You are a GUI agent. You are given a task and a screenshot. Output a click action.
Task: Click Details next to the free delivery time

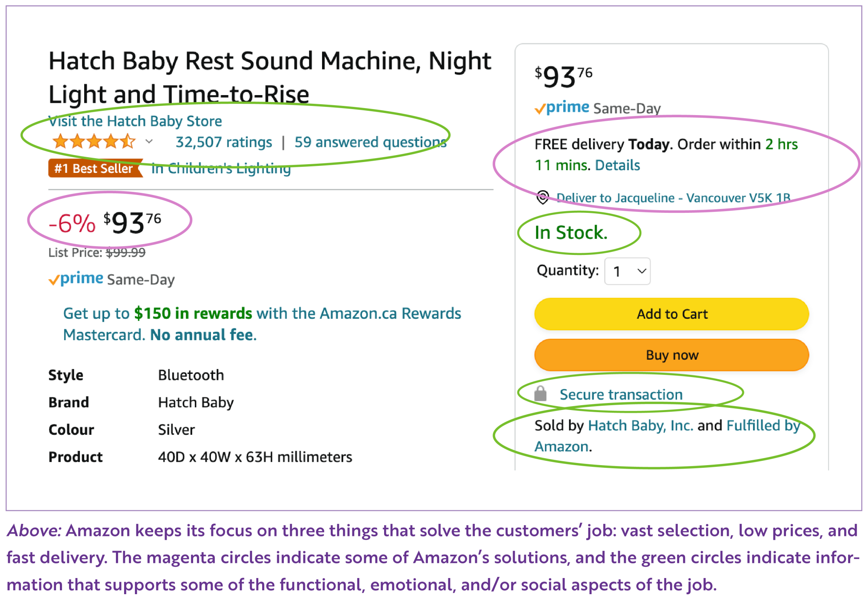click(618, 165)
